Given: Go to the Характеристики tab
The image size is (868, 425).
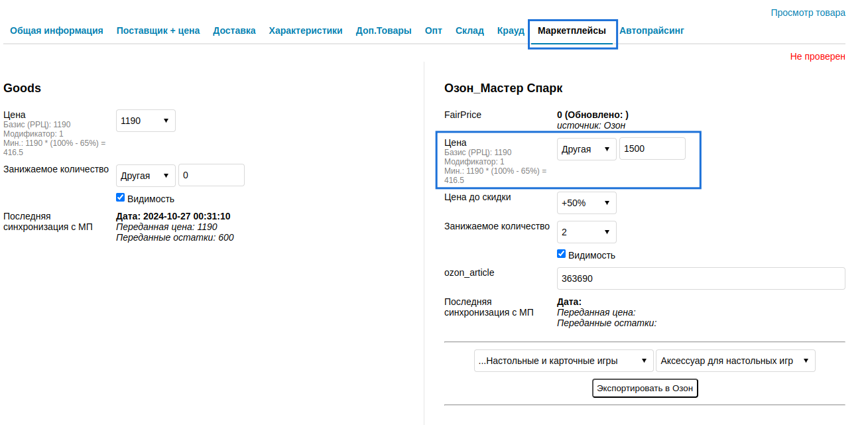Looking at the screenshot, I should [x=306, y=30].
